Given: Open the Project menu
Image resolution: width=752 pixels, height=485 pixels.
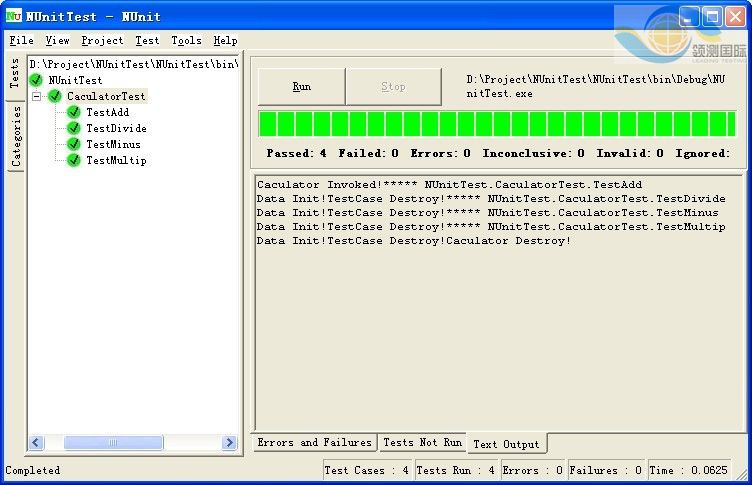Looking at the screenshot, I should 102,40.
